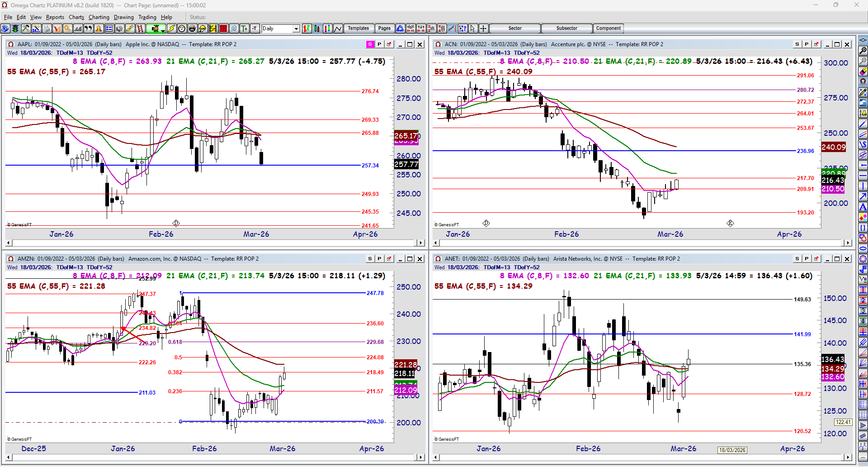The width and height of the screenshot is (868, 467).
Task: Select the diagonal trendline drawing tool
Action: click(x=863, y=124)
